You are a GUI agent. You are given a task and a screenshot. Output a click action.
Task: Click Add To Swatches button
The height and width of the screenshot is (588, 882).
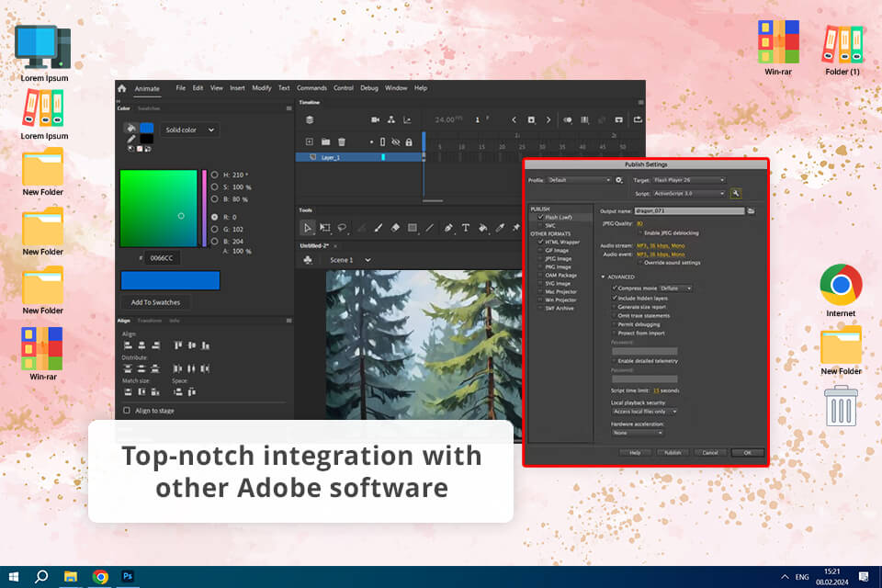click(156, 302)
